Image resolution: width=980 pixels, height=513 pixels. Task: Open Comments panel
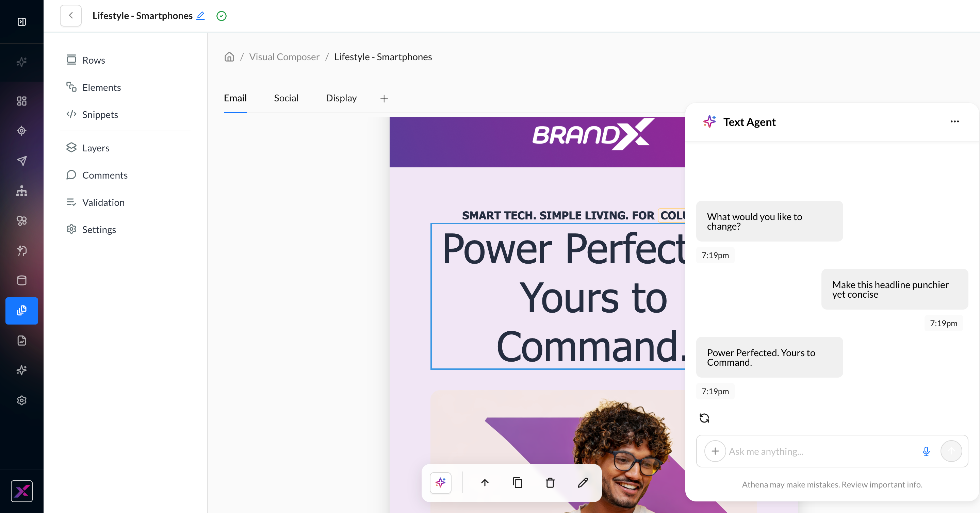click(97, 175)
